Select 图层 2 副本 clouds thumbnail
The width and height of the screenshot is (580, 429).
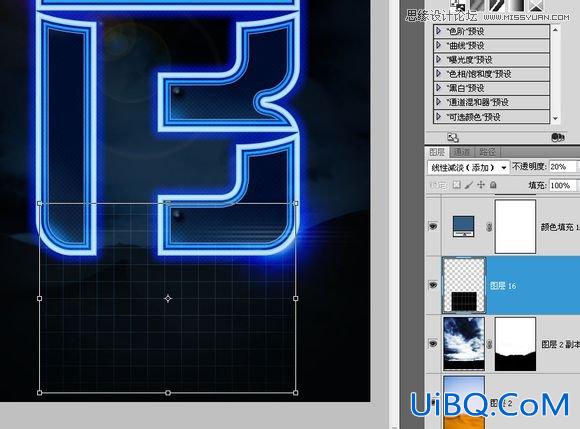point(464,344)
